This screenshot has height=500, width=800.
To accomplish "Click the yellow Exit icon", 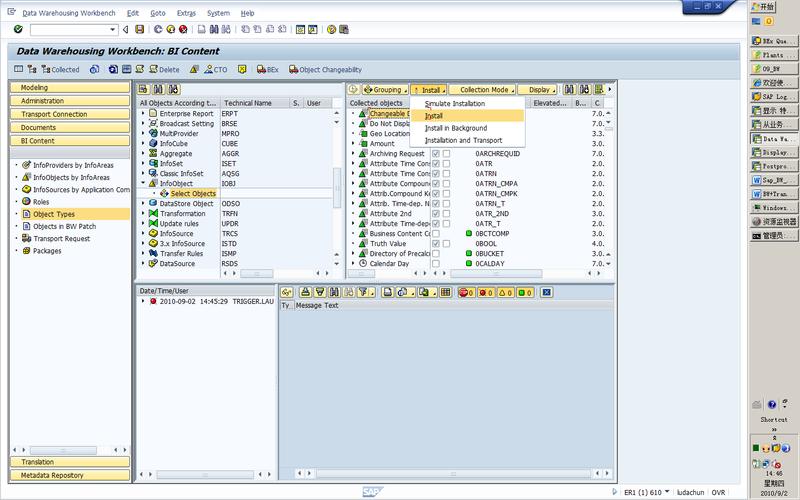I will pyautogui.click(x=171, y=30).
